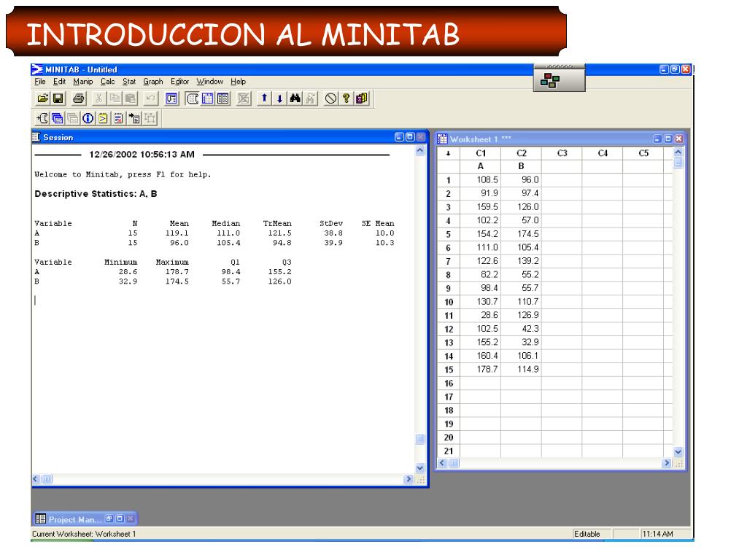Screen dimensions: 747x560
Task: Click the Show Graphs Folder icon
Action: click(x=72, y=118)
